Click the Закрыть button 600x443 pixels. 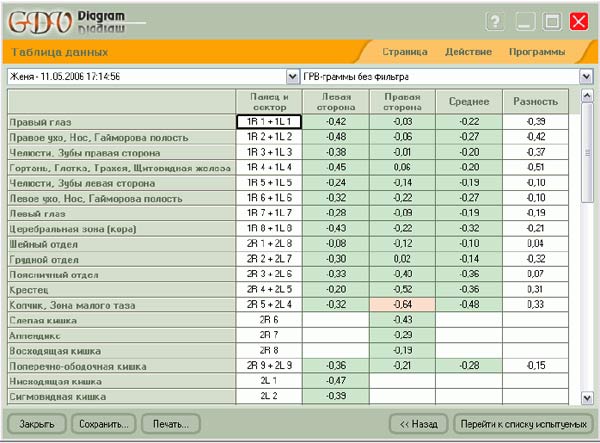click(36, 423)
